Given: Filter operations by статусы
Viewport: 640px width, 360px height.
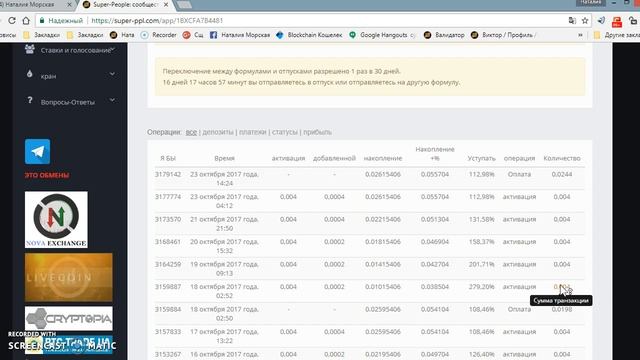Looking at the screenshot, I should [x=285, y=132].
